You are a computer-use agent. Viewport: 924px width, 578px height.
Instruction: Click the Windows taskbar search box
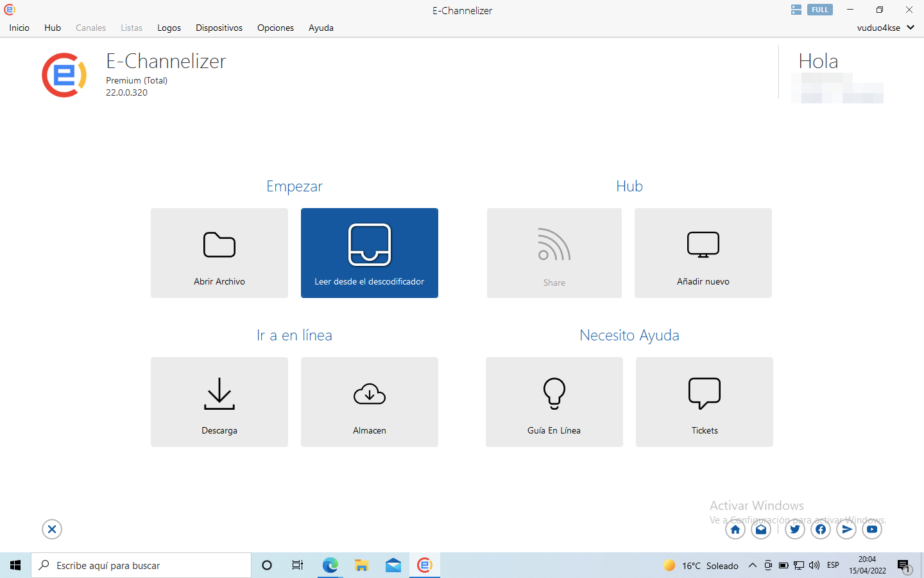pos(141,565)
